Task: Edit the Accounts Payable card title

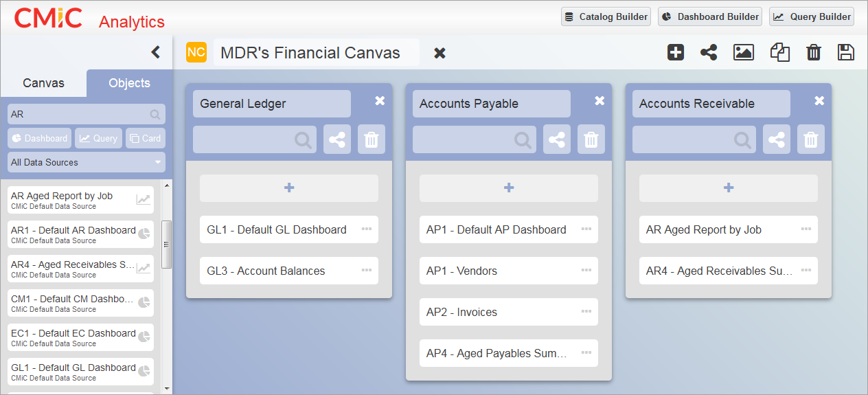Action: click(492, 104)
